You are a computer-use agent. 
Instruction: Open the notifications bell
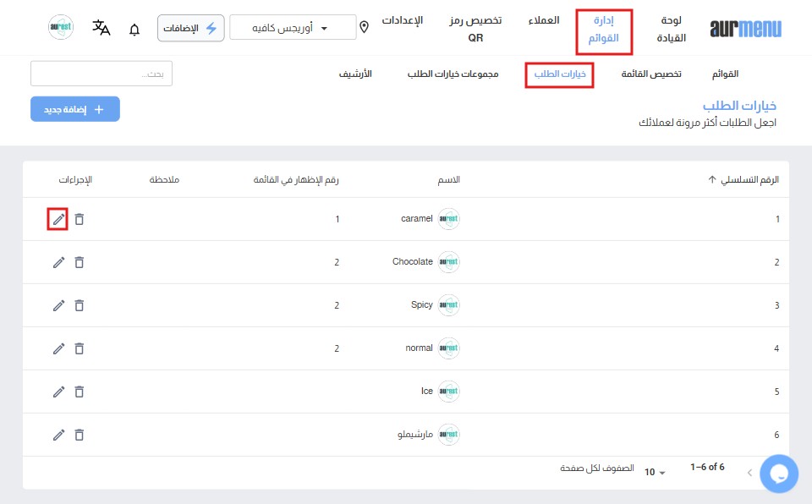pyautogui.click(x=134, y=29)
